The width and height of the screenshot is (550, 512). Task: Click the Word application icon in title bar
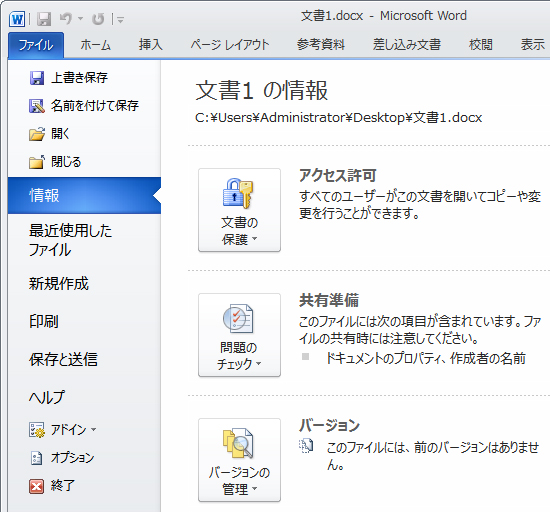point(17,19)
